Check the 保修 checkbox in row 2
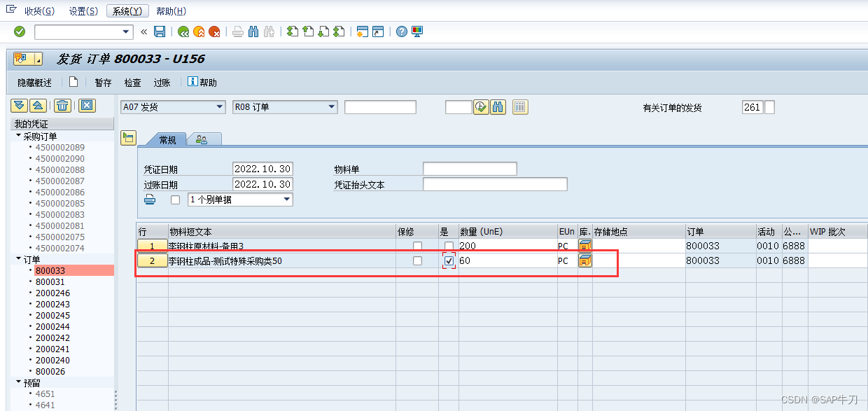The image size is (868, 411). coord(418,260)
